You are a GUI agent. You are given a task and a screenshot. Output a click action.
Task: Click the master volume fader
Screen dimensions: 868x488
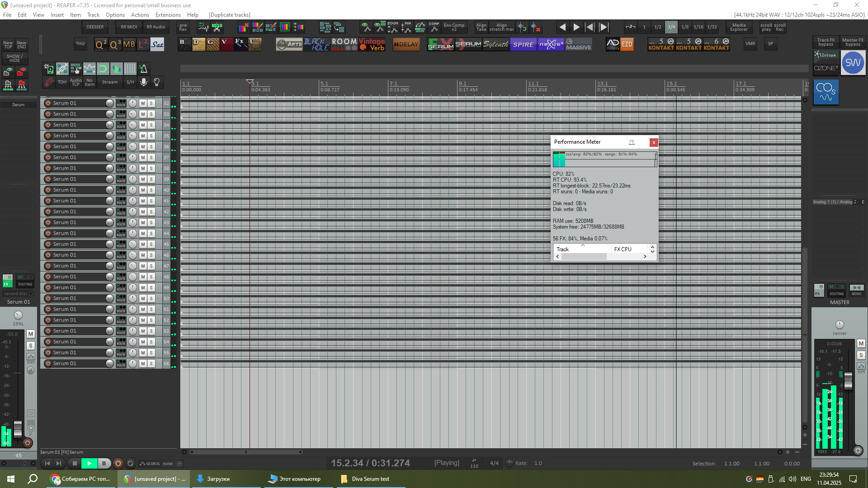[x=848, y=380]
